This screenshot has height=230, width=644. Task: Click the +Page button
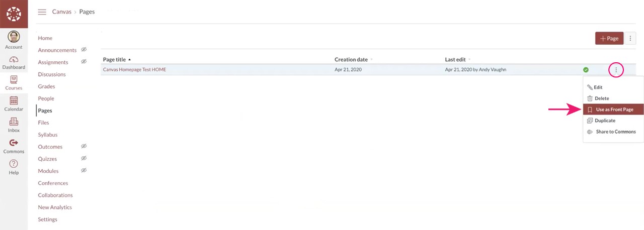click(x=609, y=39)
